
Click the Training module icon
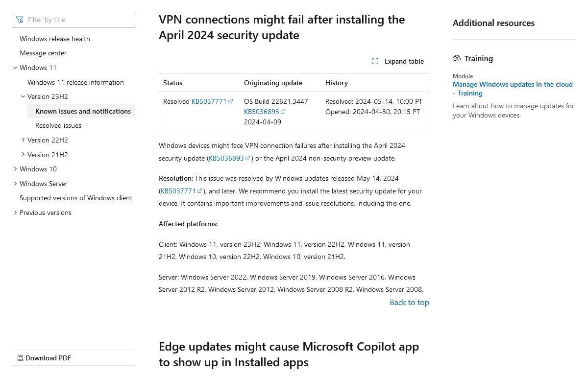[x=457, y=58]
